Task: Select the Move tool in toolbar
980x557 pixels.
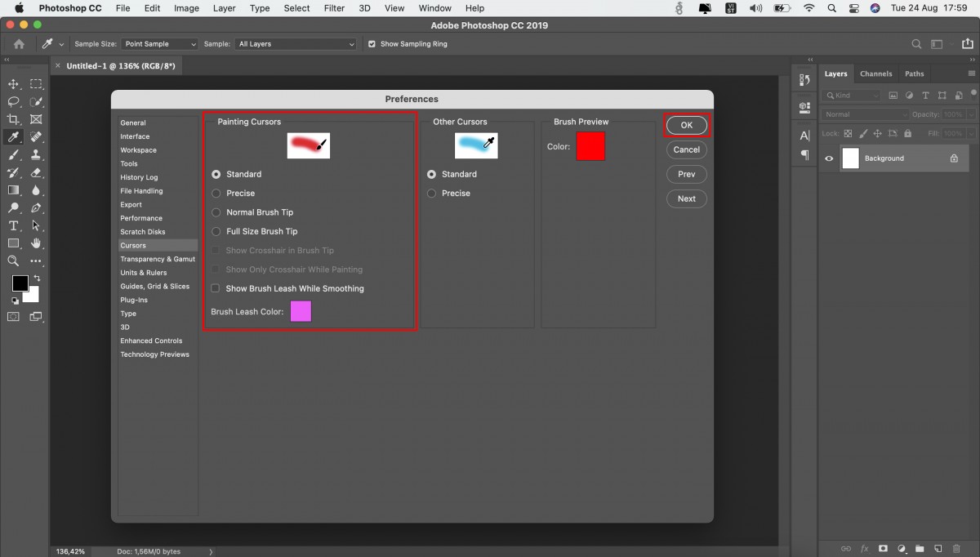Action: click(13, 84)
